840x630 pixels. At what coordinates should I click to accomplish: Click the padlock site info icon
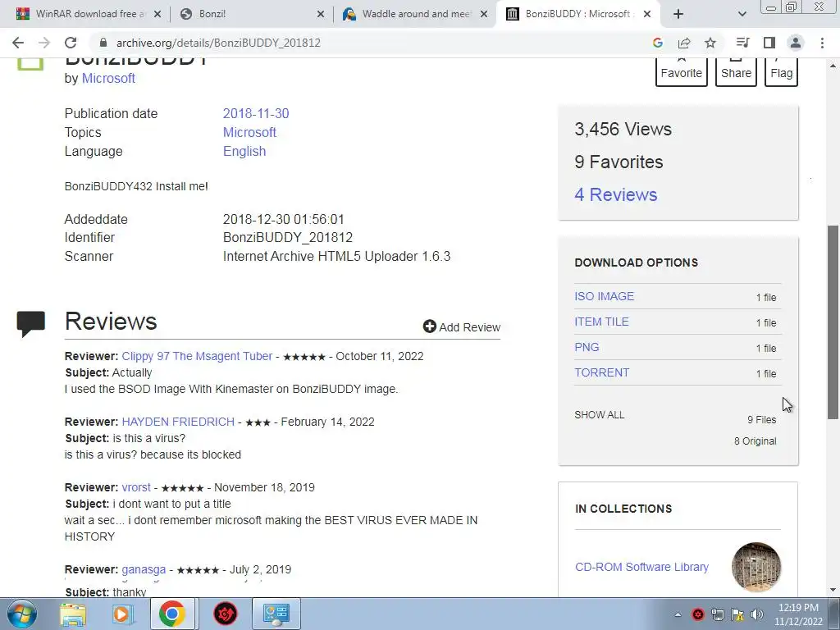click(103, 43)
